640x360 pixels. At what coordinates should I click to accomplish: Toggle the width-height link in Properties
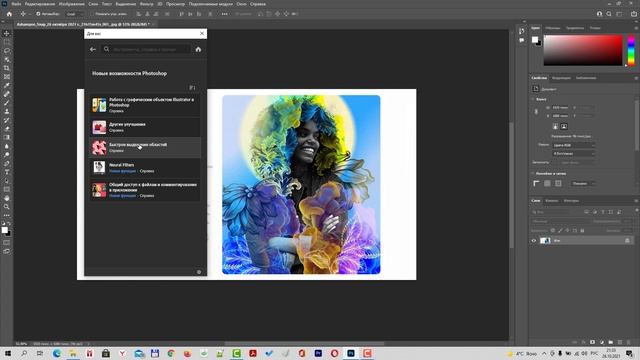pos(536,112)
